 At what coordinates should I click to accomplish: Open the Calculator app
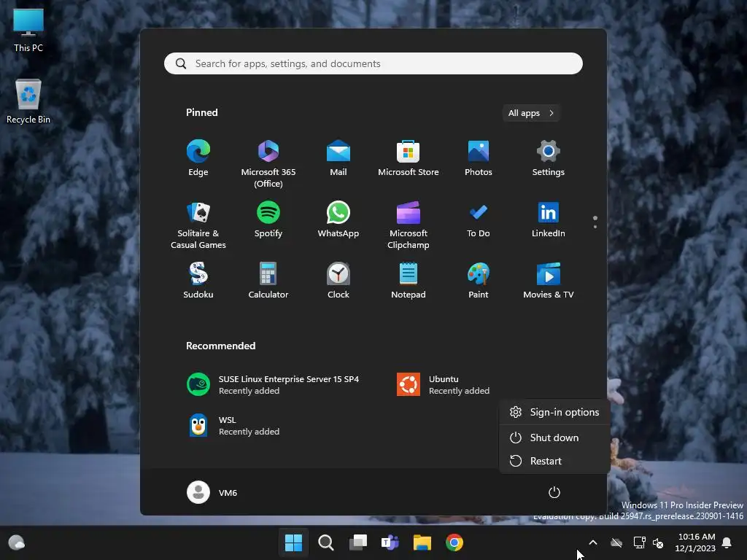coord(268,281)
